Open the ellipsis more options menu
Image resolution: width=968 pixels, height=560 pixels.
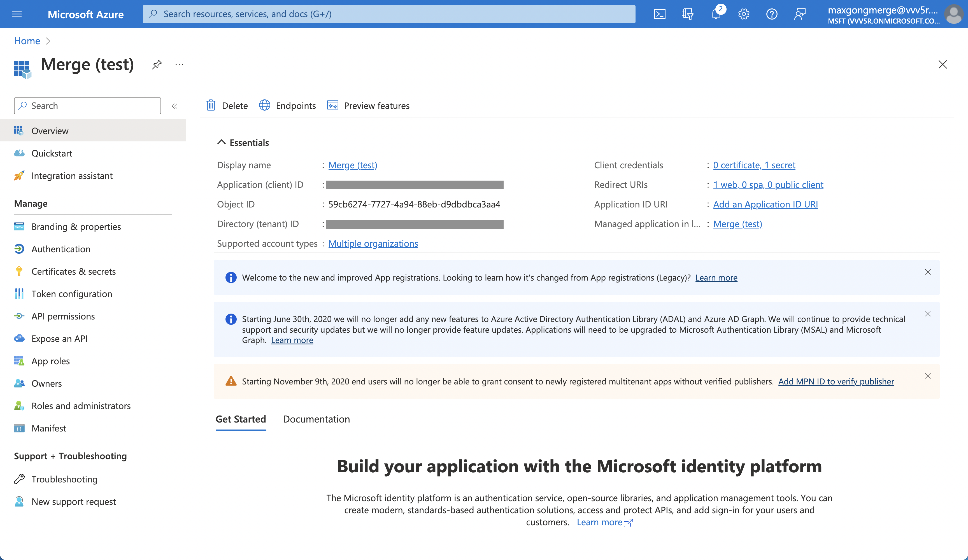(179, 64)
